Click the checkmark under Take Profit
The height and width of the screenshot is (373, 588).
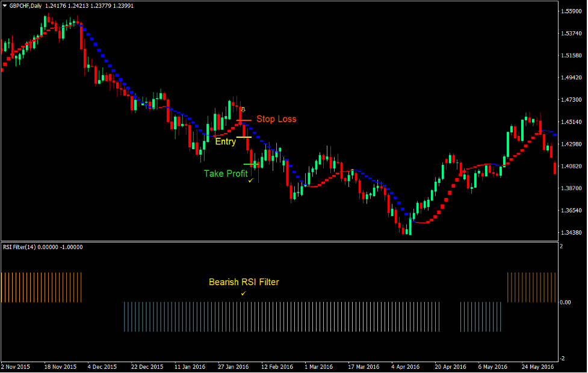250,181
